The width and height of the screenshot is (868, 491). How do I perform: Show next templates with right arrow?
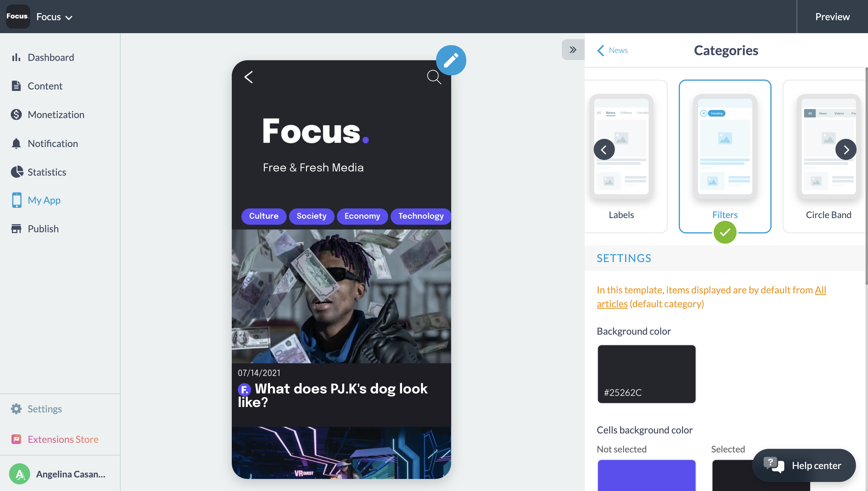point(845,149)
